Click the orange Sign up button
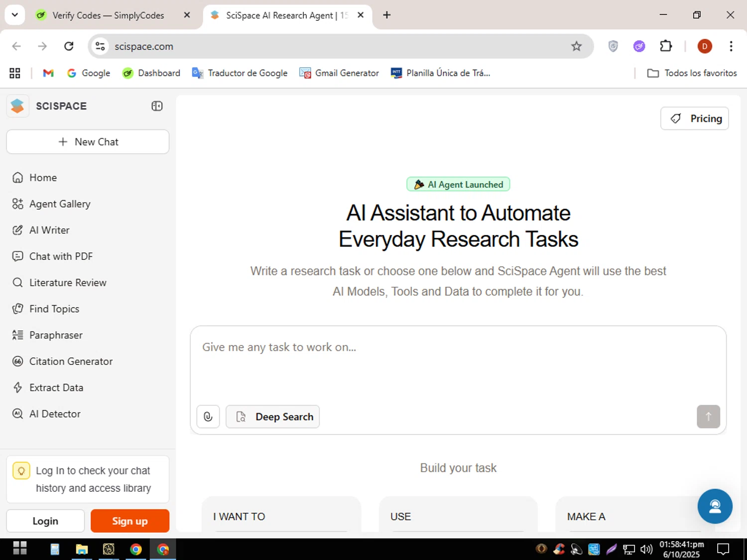Screen dimensions: 747x560 [130, 521]
